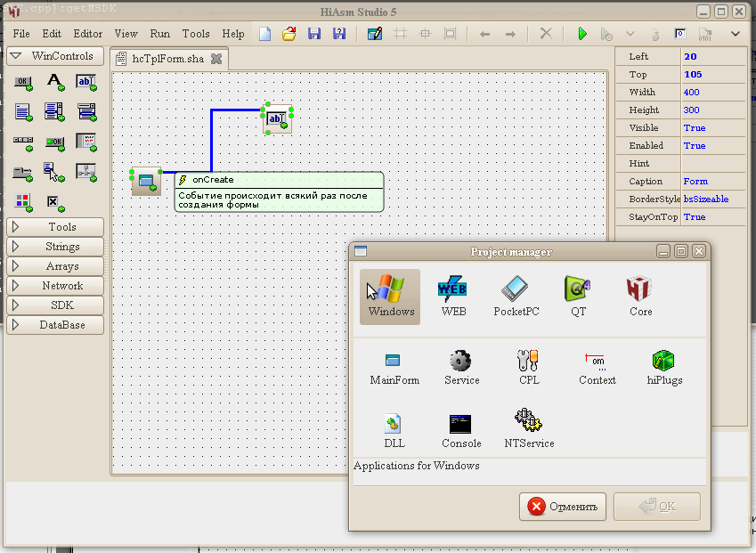Image resolution: width=756 pixels, height=553 pixels.
Task: Choose the Console project template
Action: pos(460,431)
